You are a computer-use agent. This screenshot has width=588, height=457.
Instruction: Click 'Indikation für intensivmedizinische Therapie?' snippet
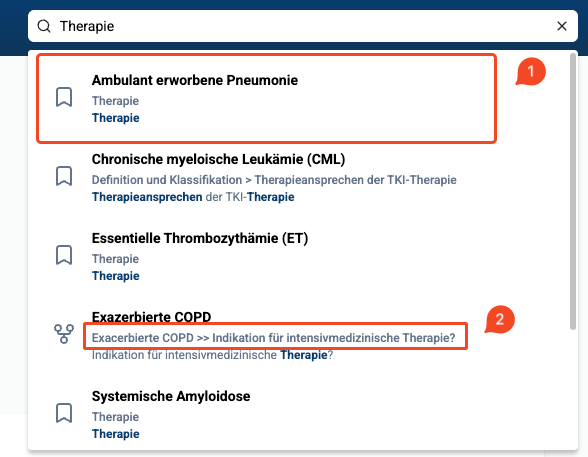[212, 355]
